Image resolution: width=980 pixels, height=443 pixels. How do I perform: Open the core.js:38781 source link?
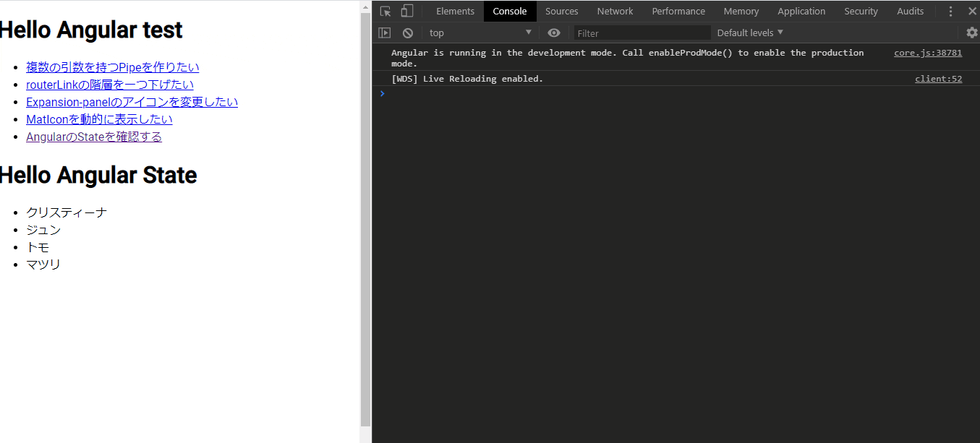[x=928, y=52]
